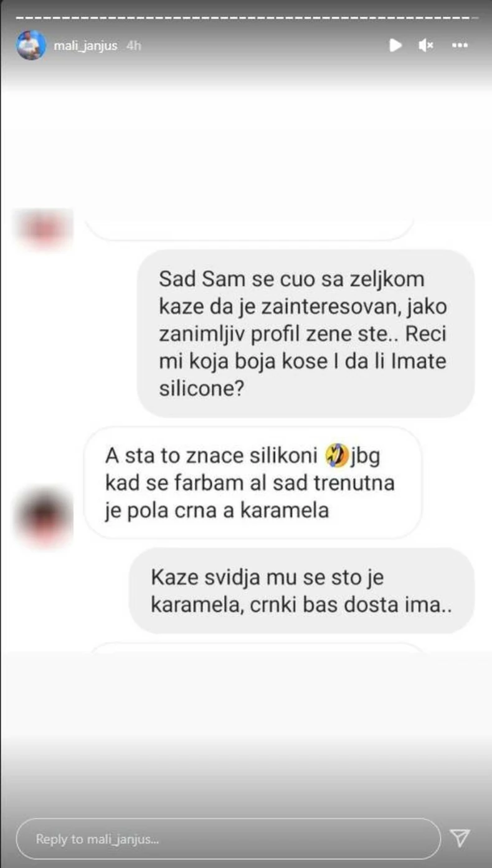Tap the blurred red avatar near top bubble
The image size is (492, 868).
[x=45, y=228]
